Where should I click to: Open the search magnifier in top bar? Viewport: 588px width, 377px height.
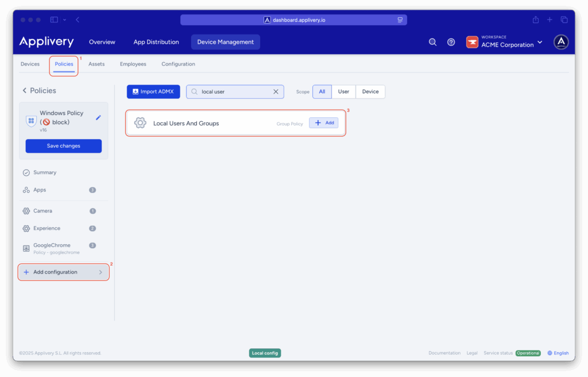[432, 42]
